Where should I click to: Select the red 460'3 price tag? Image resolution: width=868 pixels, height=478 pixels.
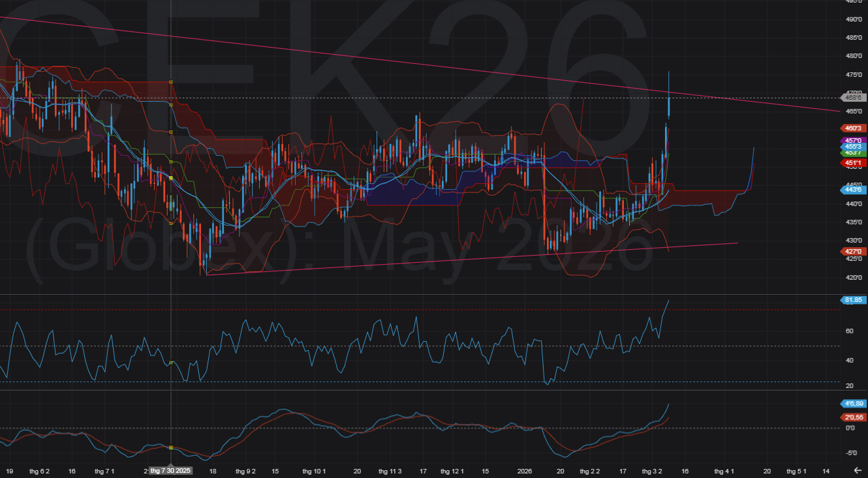click(852, 128)
